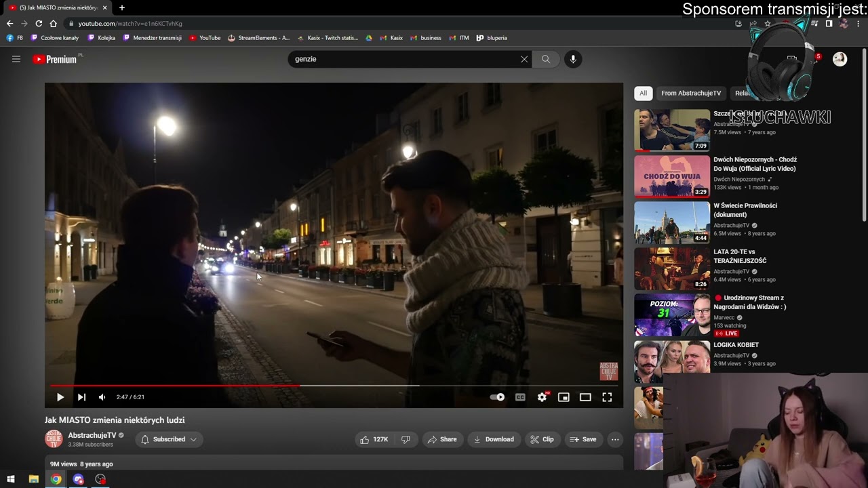Save the video to a playlist
The height and width of the screenshot is (488, 868).
[583, 439]
